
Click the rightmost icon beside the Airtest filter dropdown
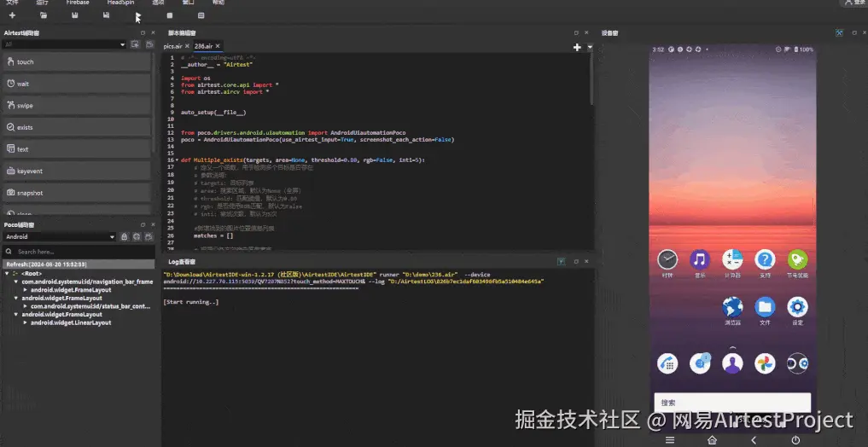coord(149,44)
